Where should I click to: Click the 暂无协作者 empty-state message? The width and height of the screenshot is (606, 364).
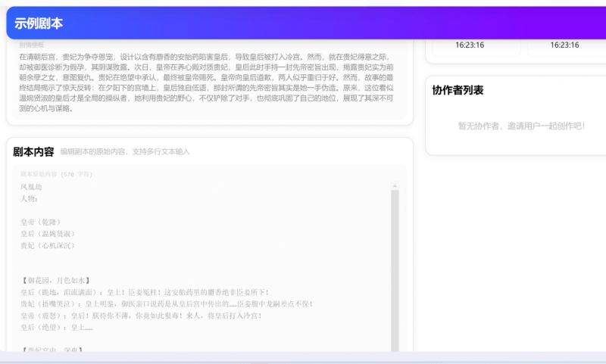[520, 126]
